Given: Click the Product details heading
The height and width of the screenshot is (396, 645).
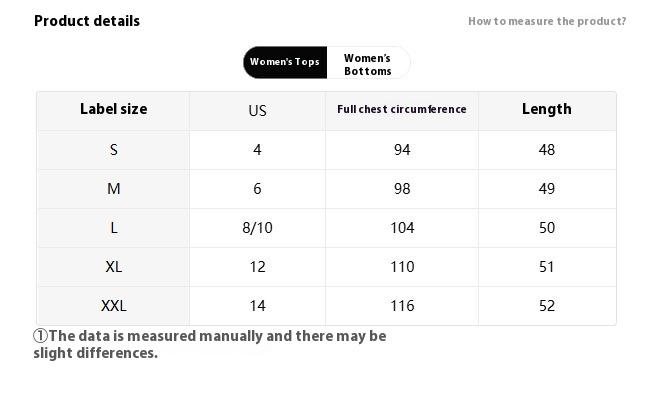Looking at the screenshot, I should 87,21.
